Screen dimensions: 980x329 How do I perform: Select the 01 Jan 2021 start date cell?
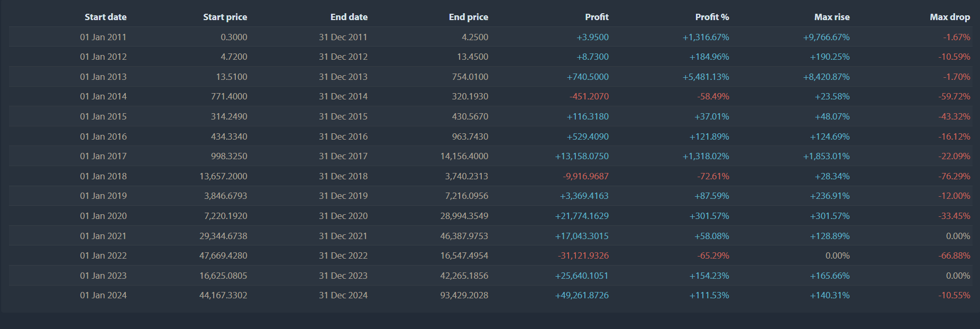point(103,236)
